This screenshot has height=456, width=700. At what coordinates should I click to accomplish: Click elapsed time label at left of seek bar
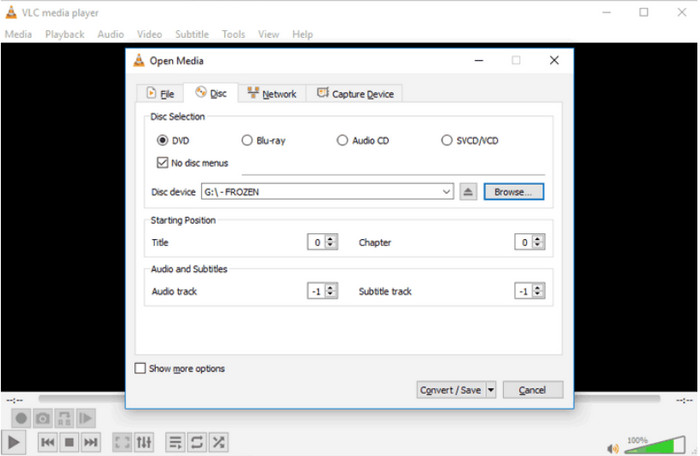coord(14,400)
